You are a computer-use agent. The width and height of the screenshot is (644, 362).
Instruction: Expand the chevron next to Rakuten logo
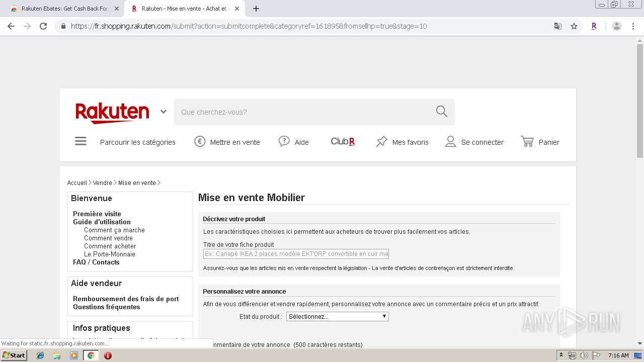pyautogui.click(x=164, y=112)
